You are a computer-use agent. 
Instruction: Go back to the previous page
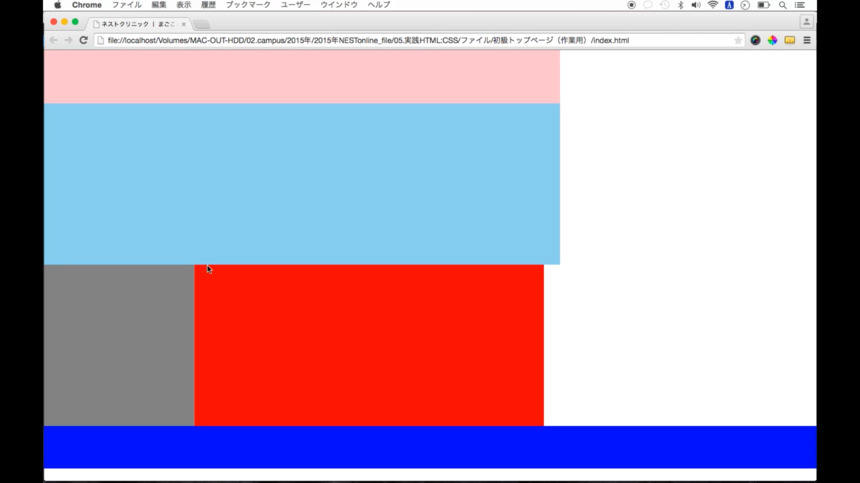[x=53, y=40]
